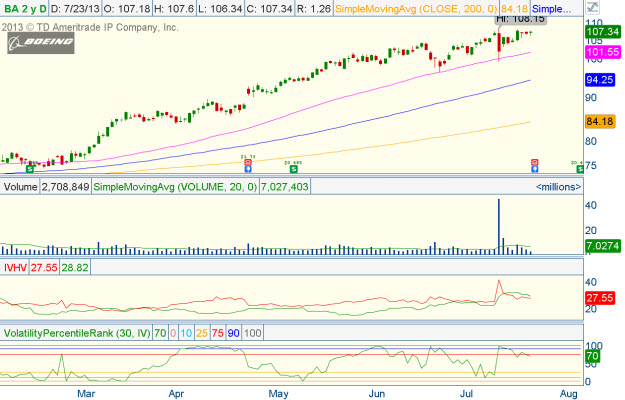Click the blue 94.25 price axis tag
The height and width of the screenshot is (400, 625).
[600, 80]
